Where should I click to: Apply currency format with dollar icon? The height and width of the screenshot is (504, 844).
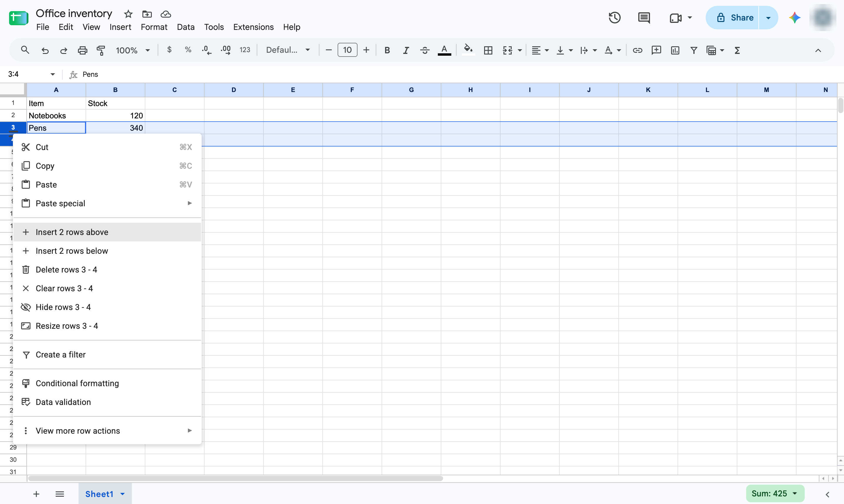click(169, 50)
